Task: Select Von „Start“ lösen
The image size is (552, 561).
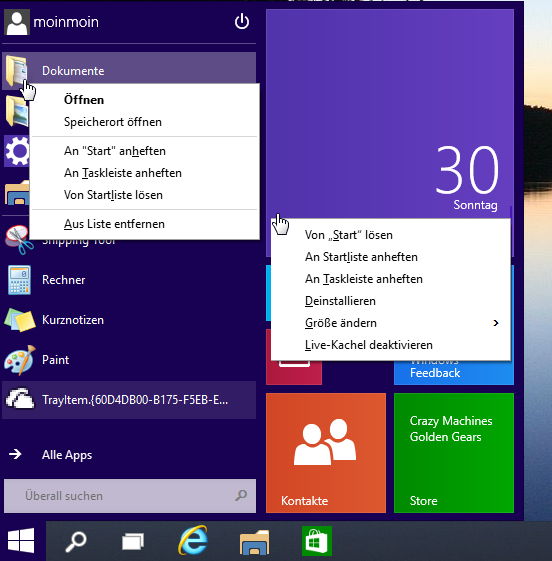Action: [391, 235]
